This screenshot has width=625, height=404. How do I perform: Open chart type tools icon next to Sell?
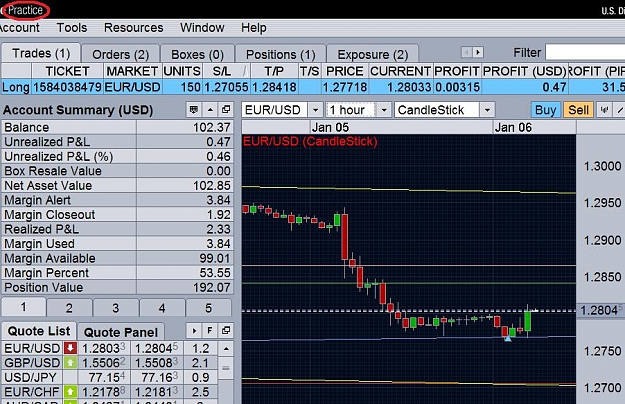[x=604, y=110]
